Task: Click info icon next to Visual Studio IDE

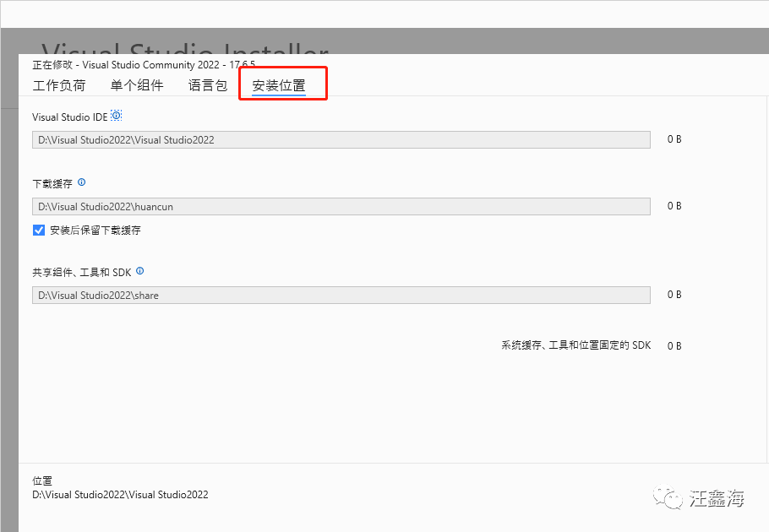Action: 117,116
